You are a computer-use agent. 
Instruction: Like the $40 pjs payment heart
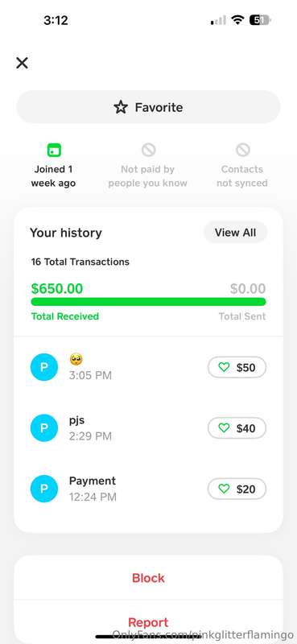pos(224,428)
